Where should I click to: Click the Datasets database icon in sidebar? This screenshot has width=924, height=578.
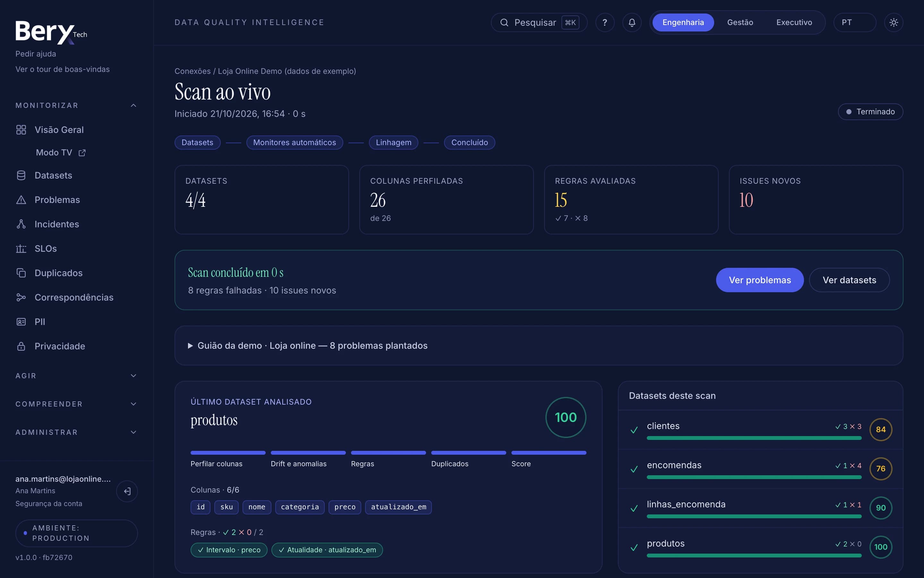[x=21, y=175]
